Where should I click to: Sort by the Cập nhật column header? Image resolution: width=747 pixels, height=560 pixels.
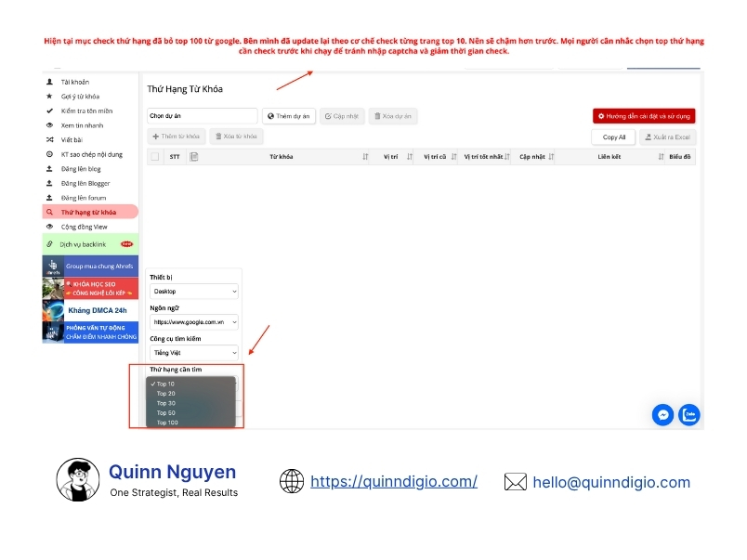[551, 157]
